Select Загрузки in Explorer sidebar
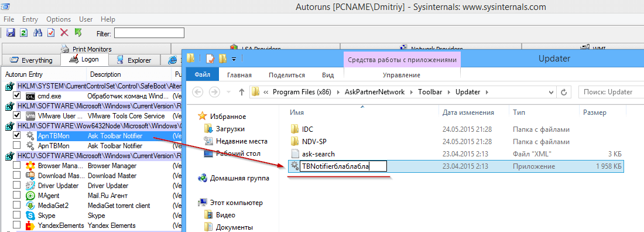Screen dimensions: 644x232 (x=230, y=129)
